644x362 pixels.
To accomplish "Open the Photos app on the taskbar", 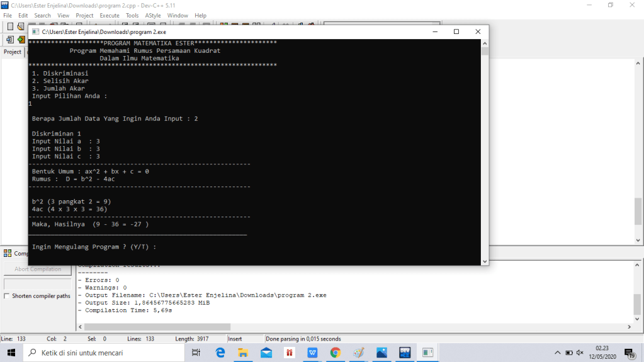I will click(x=381, y=353).
